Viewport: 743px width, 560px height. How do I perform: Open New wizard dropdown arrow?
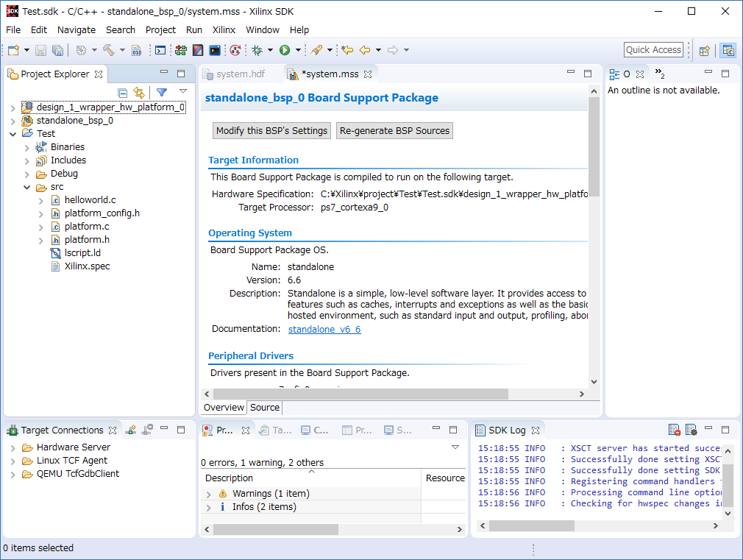(26, 50)
